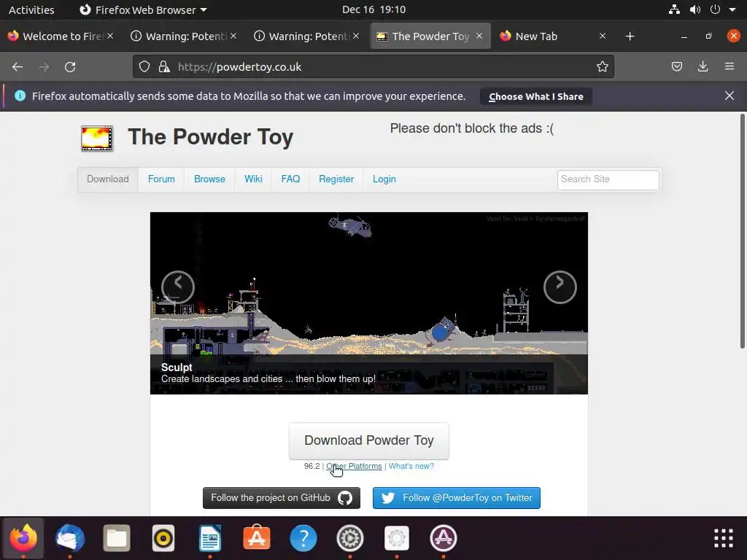Show the previous carousel slide

coord(178,287)
